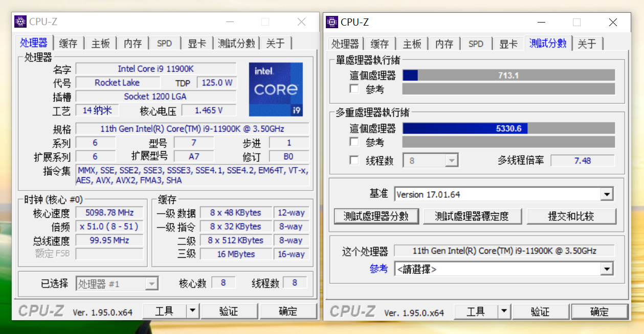Click the 713.1 single-thread score bar
644x334 pixels.
pos(509,74)
